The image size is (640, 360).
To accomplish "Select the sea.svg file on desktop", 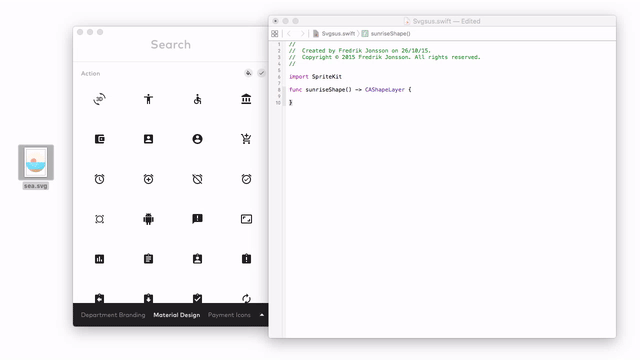I will coord(36,167).
